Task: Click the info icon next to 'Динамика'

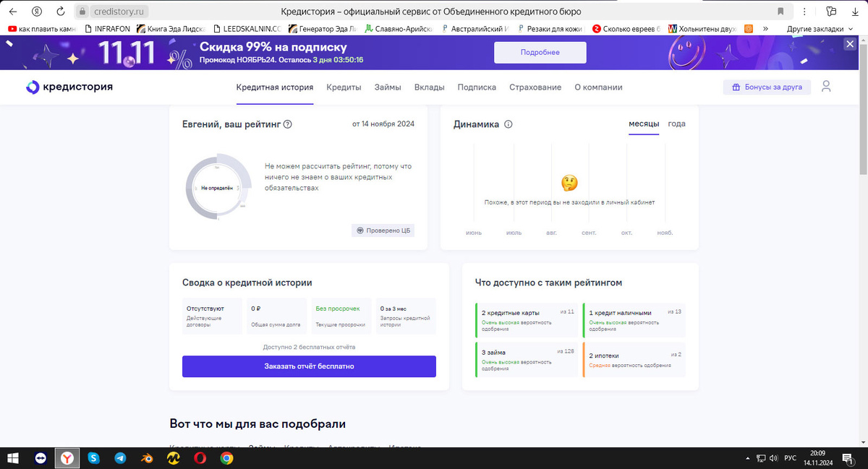Action: [x=509, y=124]
